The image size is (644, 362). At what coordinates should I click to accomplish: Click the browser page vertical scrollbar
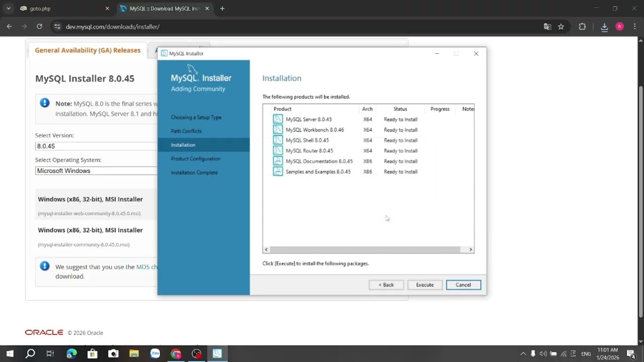point(640,201)
